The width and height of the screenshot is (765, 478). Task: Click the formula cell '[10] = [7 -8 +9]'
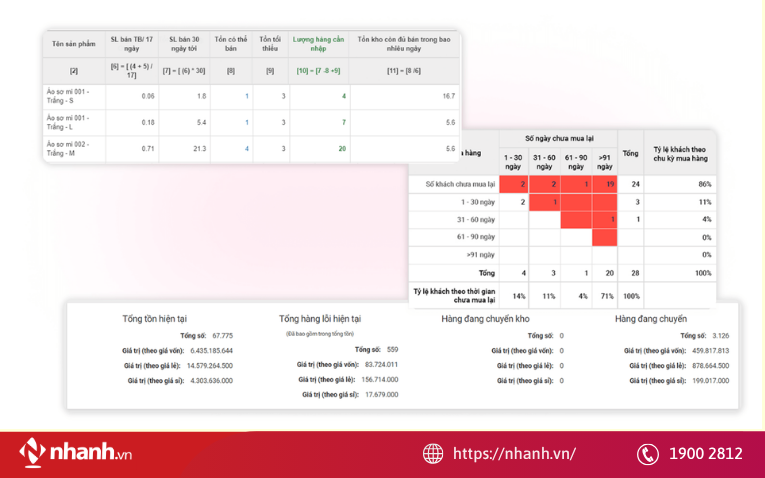click(318, 71)
